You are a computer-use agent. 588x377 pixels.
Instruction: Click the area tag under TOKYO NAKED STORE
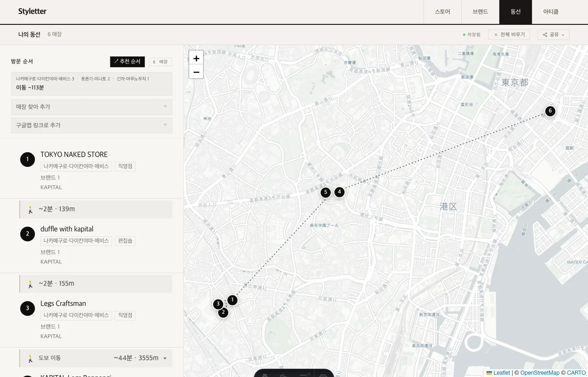tap(76, 166)
